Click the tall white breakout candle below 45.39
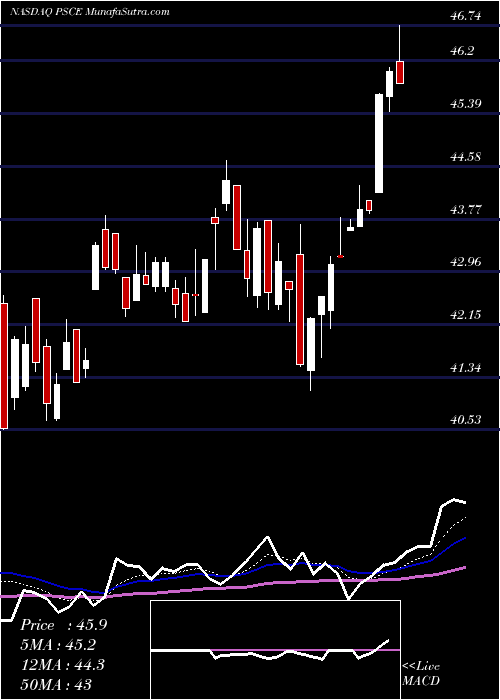This screenshot has width=500, height=700. click(379, 143)
